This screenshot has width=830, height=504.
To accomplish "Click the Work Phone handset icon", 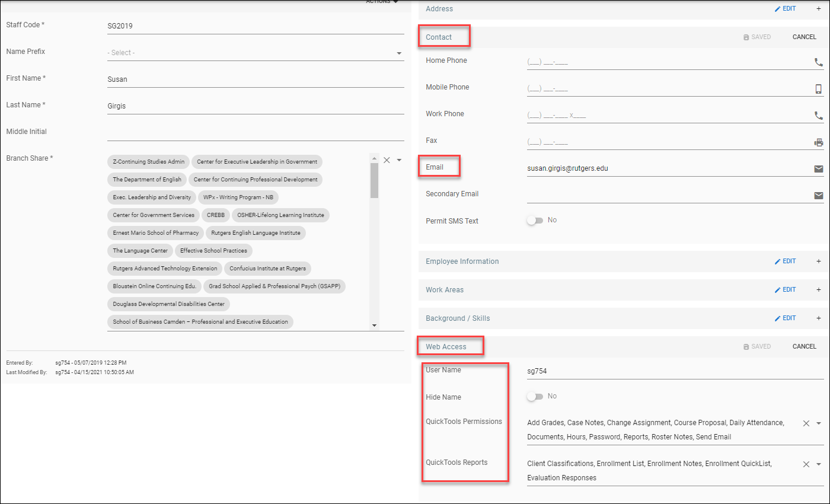I will tap(819, 116).
